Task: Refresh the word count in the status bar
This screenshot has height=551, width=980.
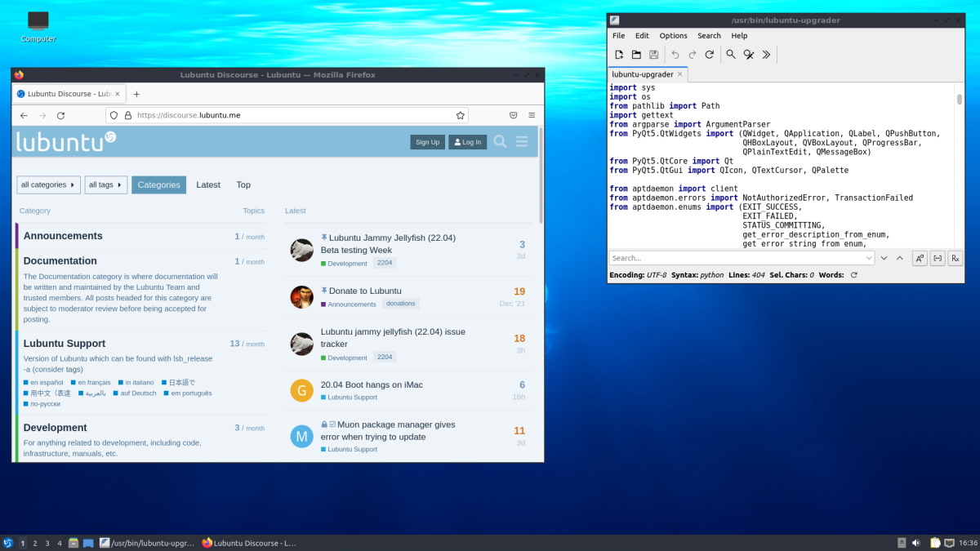Action: 853,275
